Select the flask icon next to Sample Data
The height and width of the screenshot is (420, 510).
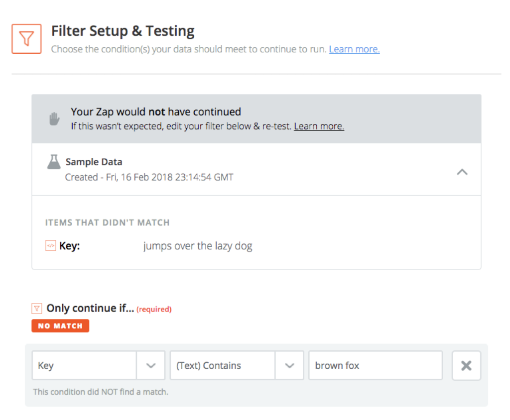[53, 161]
